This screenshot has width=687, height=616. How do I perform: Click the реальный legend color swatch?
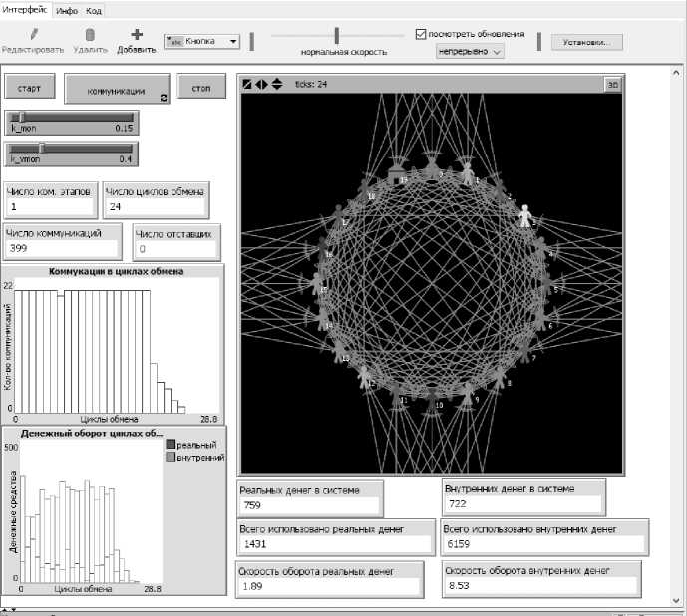171,445
